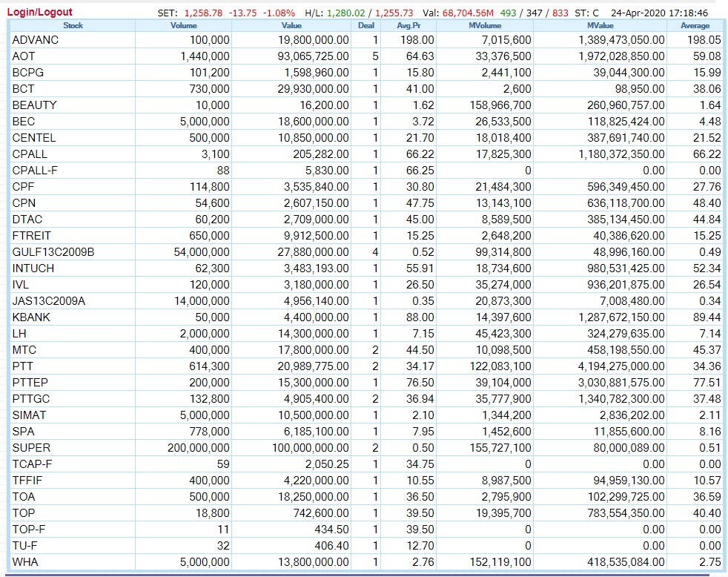Select the PTT stock name
Image resolution: width=728 pixels, height=577 pixels.
pyautogui.click(x=23, y=366)
